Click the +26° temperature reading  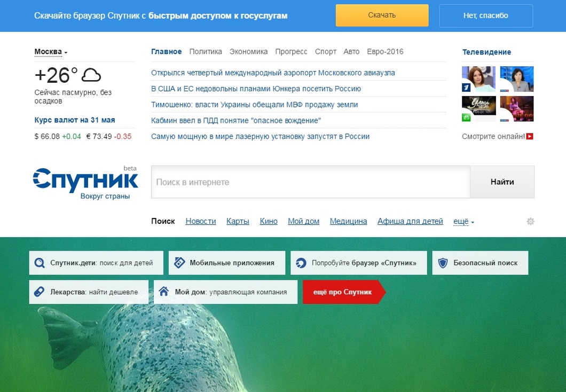pyautogui.click(x=56, y=75)
